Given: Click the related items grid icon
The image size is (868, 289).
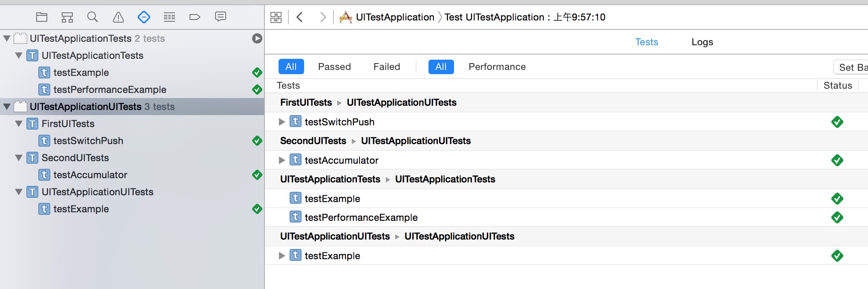Looking at the screenshot, I should (x=276, y=17).
